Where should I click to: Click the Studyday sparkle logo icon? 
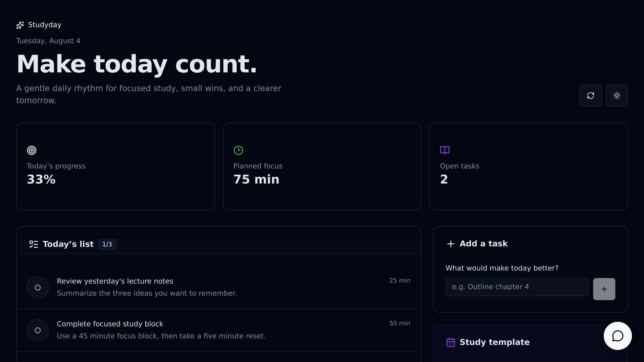pyautogui.click(x=20, y=25)
